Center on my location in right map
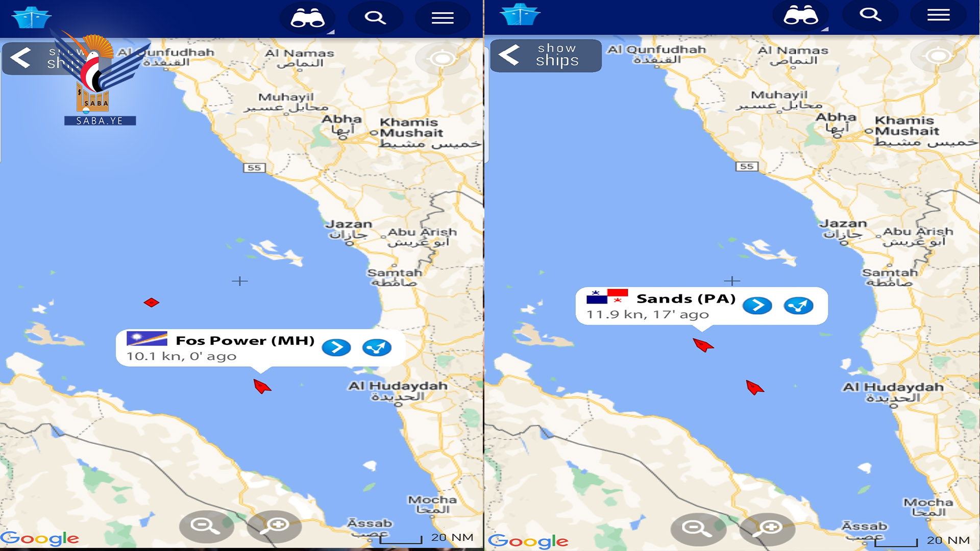This screenshot has width=980, height=551. (x=938, y=55)
